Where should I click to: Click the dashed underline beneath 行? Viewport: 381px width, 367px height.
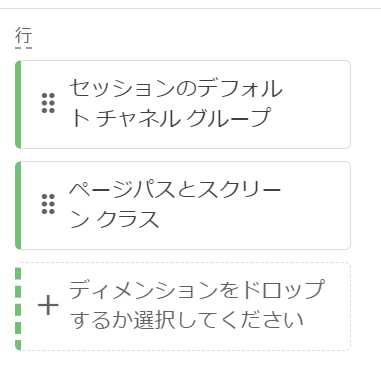[23, 48]
